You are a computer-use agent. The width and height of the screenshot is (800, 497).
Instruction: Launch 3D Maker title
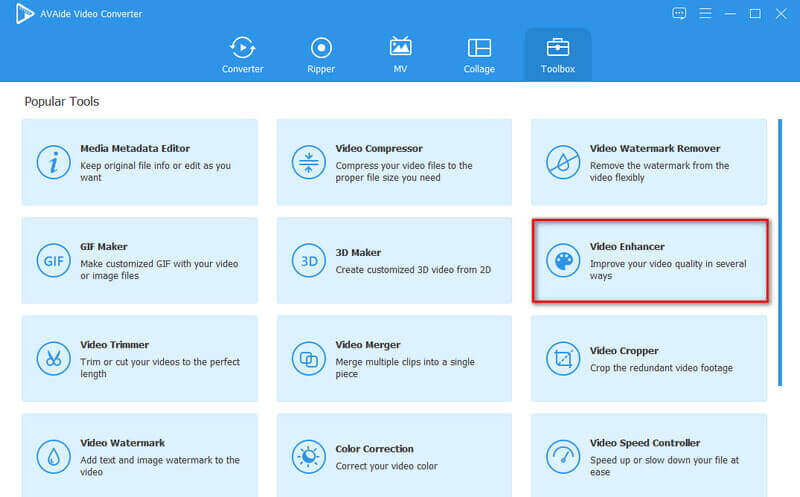pos(358,253)
